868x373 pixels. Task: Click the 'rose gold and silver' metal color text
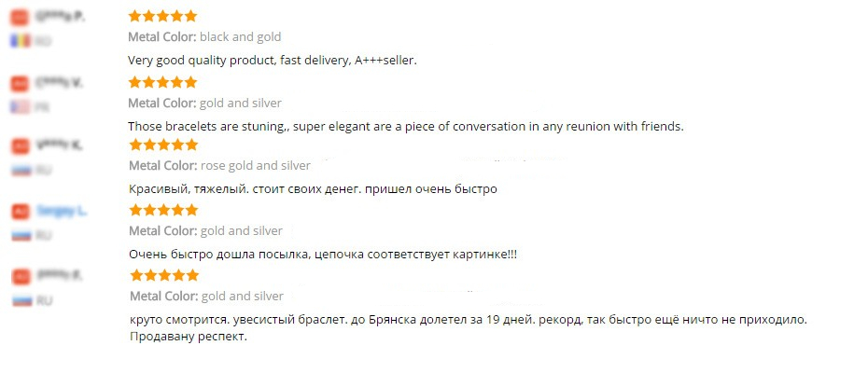[255, 166]
